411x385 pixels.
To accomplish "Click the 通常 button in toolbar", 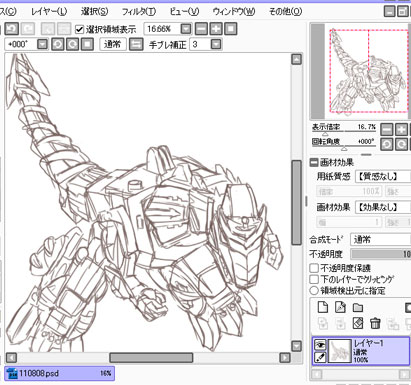I will click(x=113, y=44).
